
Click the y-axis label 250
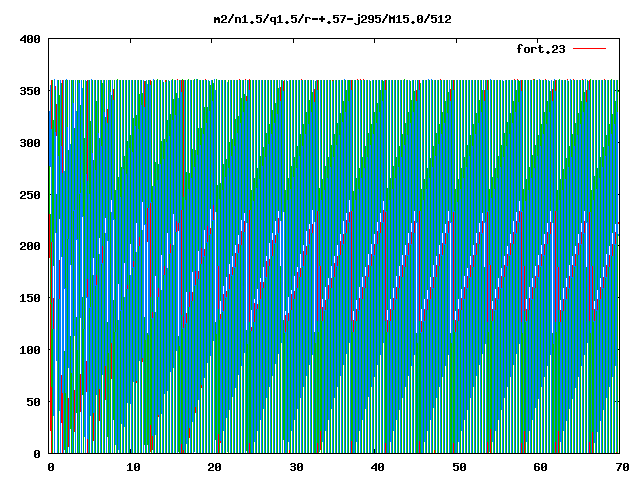coord(30,195)
